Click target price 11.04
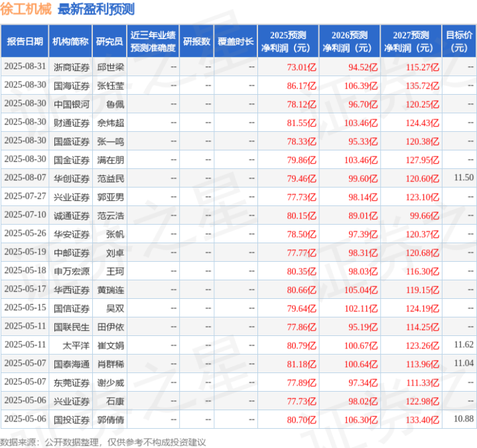 coord(464,363)
